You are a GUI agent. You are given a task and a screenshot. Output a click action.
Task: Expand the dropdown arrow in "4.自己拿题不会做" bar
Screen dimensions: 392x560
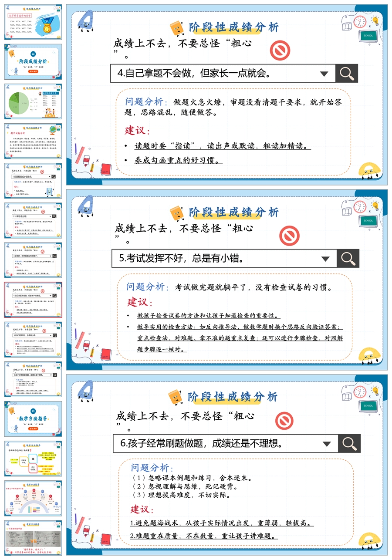[324, 74]
